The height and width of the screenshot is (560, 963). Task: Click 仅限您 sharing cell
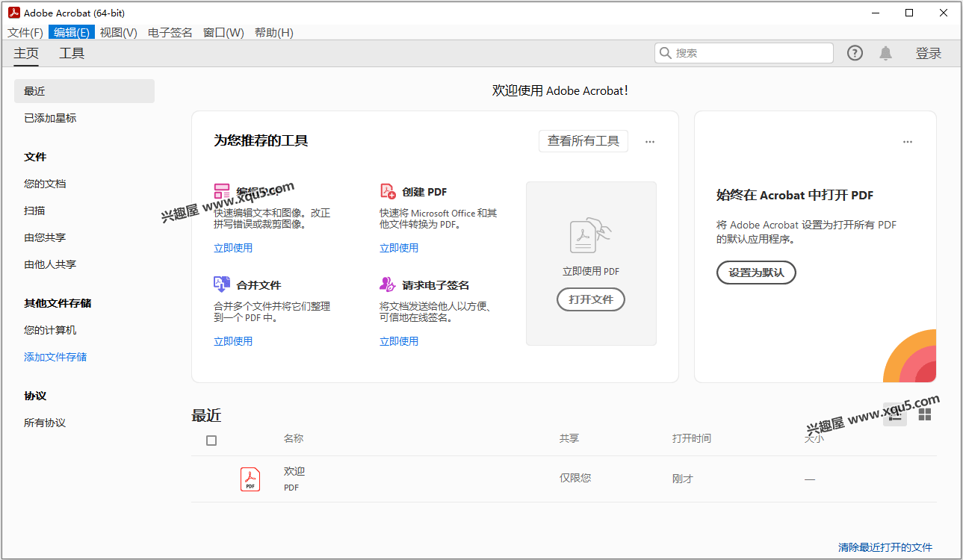point(575,478)
